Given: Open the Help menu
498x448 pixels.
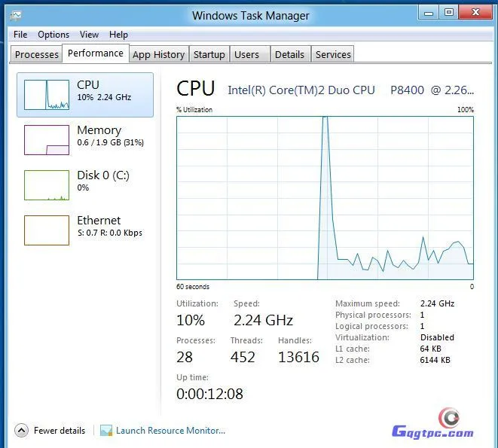Looking at the screenshot, I should [118, 35].
